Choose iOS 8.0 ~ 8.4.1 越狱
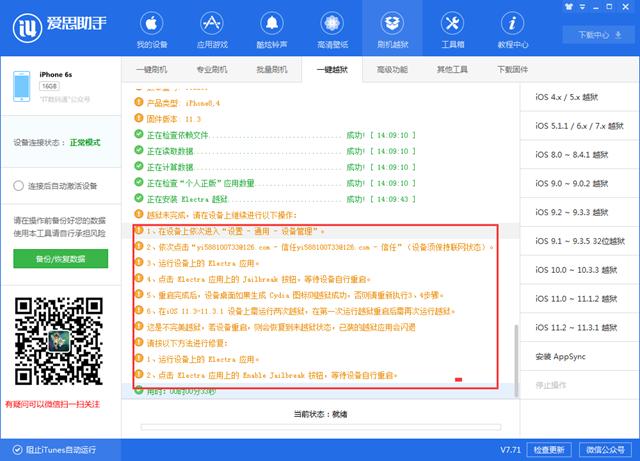640x461 pixels. coord(580,154)
